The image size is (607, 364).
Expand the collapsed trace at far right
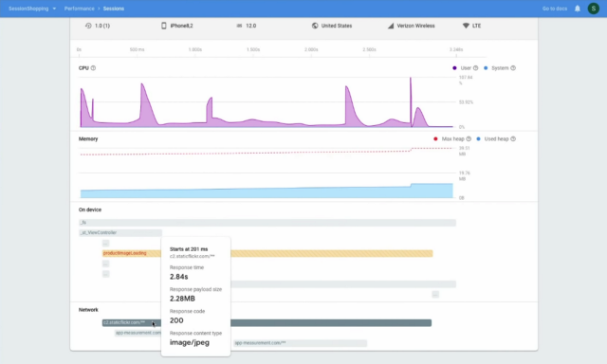[x=435, y=295]
